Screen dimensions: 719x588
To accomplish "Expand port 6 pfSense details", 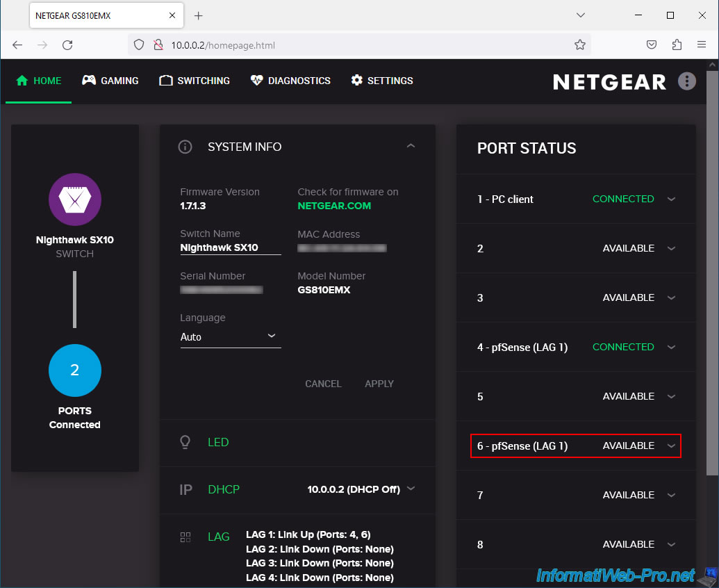I will tap(671, 446).
